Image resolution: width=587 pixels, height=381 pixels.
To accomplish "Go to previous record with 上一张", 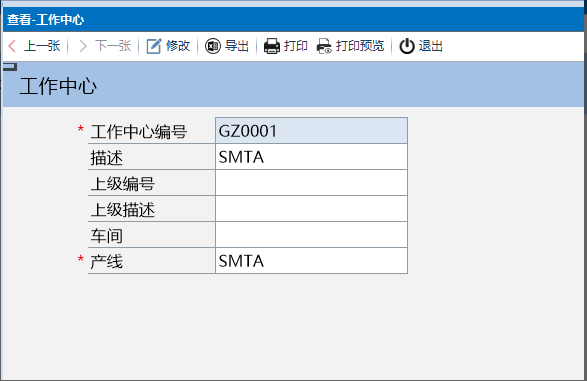I will tap(42, 46).
